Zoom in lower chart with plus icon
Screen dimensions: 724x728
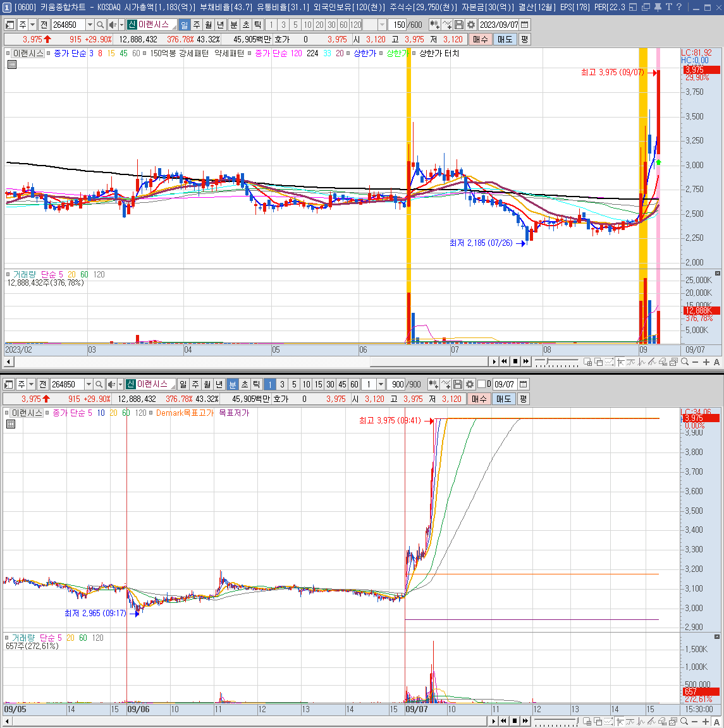point(706,721)
